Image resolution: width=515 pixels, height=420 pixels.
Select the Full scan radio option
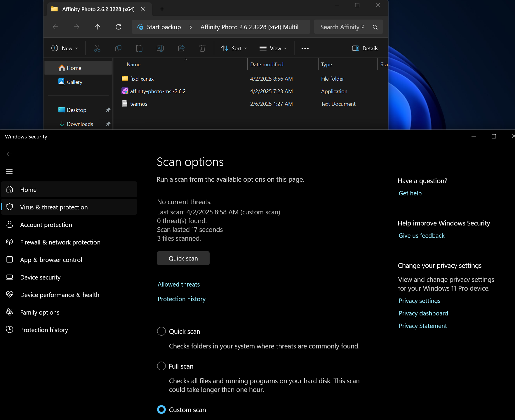tap(161, 366)
